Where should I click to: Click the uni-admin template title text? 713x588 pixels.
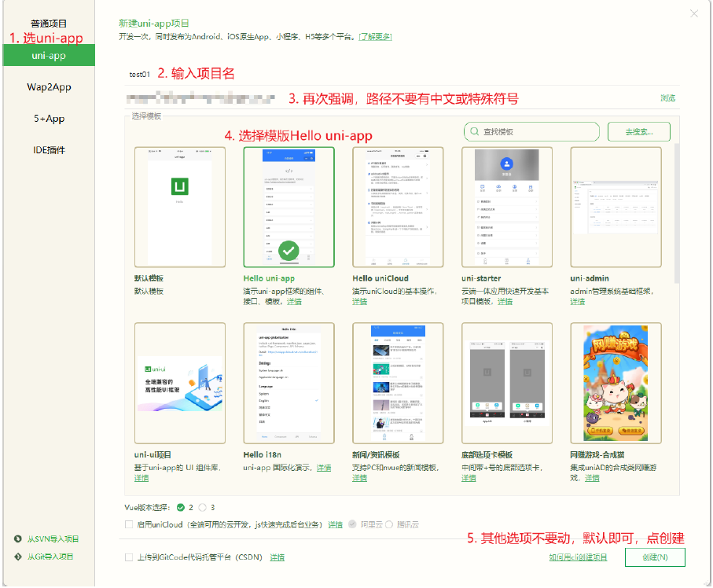click(x=590, y=278)
